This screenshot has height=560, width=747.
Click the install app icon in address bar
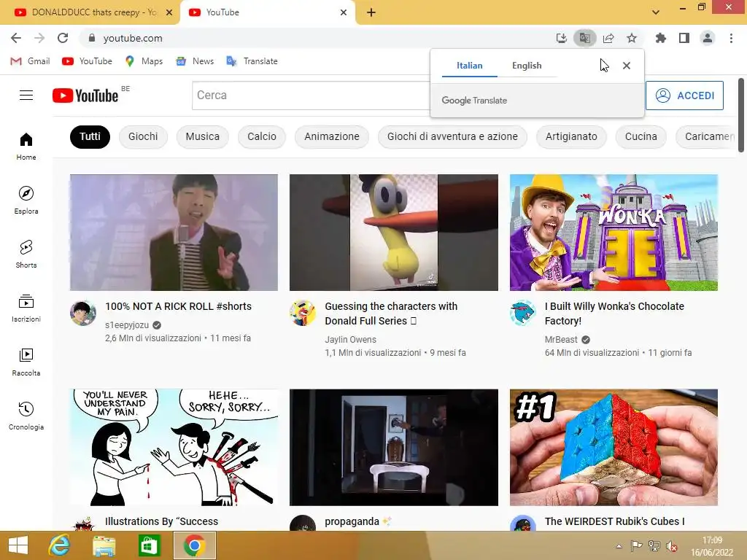pos(562,38)
